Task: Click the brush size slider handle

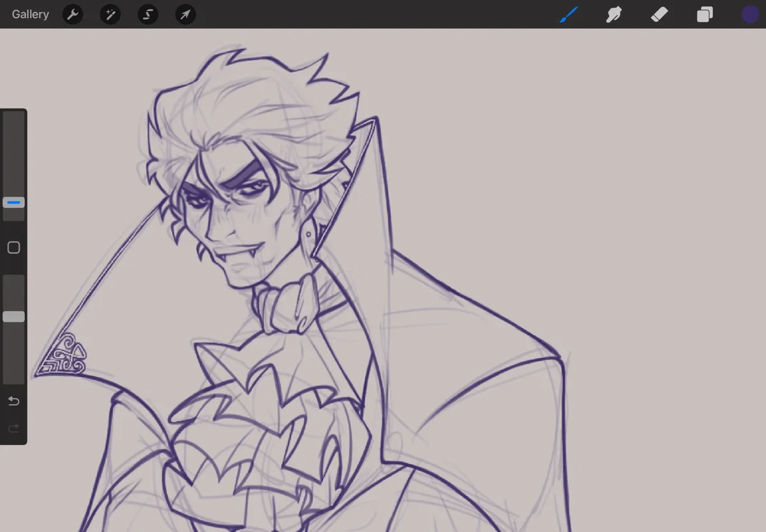Action: 13,203
